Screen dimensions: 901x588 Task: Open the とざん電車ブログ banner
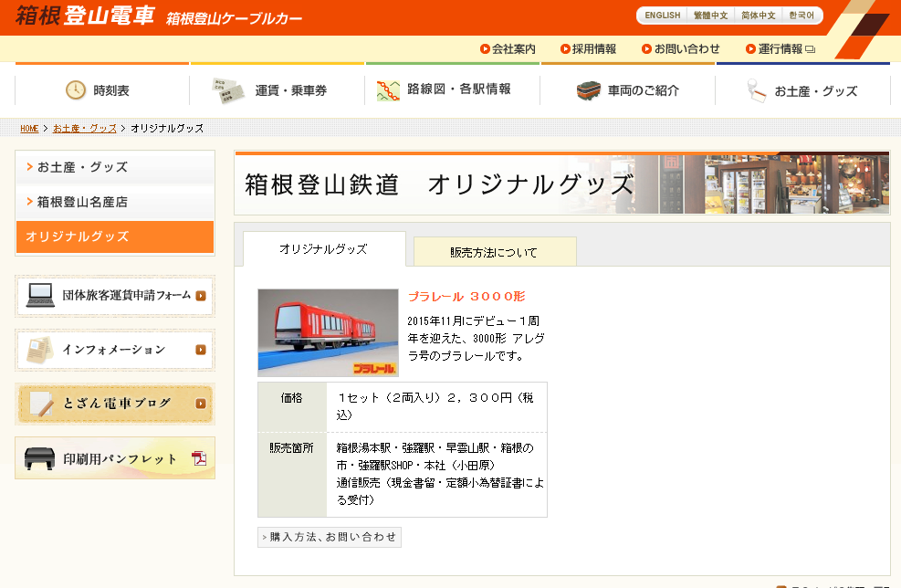115,404
